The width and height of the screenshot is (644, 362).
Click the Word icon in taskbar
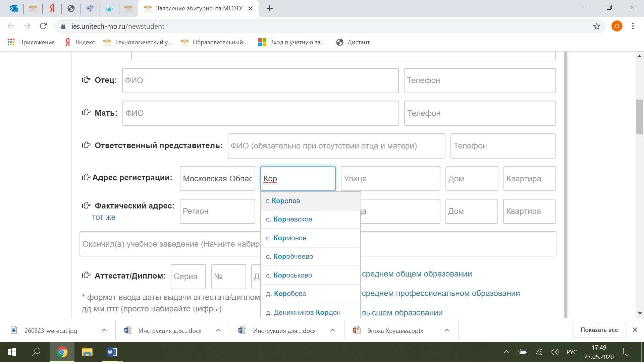(112, 352)
